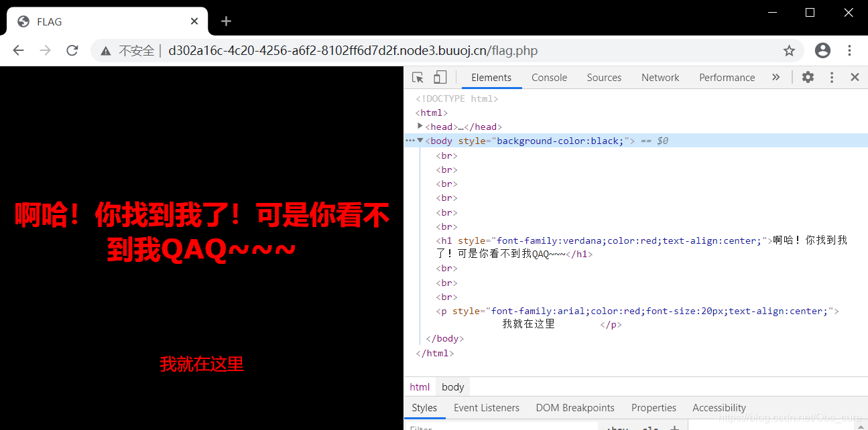The image size is (868, 430).
Task: Open a new browser tab
Action: 226,21
